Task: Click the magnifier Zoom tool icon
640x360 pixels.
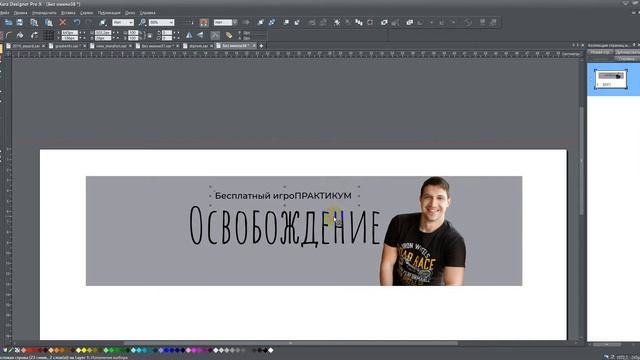Action: pos(142,22)
